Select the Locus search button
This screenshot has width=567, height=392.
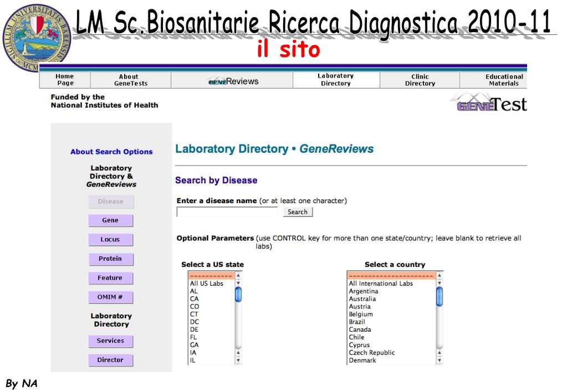[x=111, y=240]
